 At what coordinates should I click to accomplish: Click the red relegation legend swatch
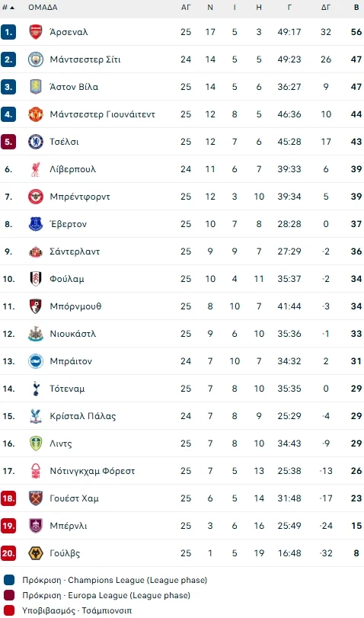coord(9,610)
